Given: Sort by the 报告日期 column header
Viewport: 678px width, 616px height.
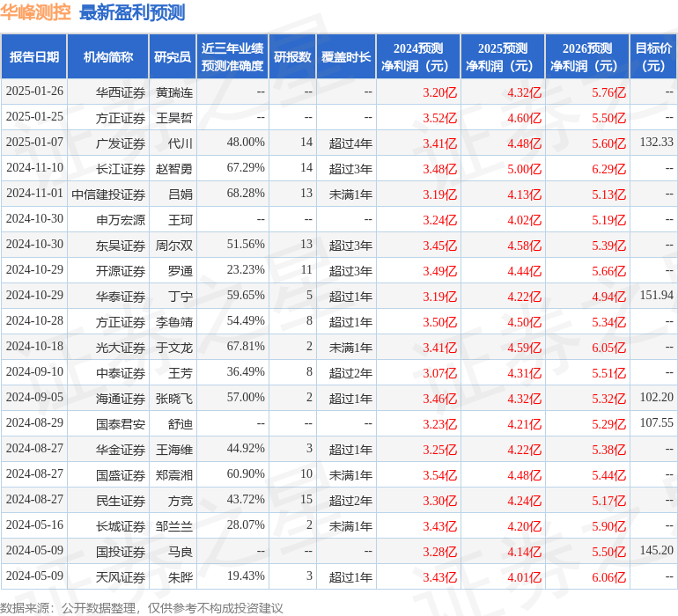Looking at the screenshot, I should click(34, 57).
